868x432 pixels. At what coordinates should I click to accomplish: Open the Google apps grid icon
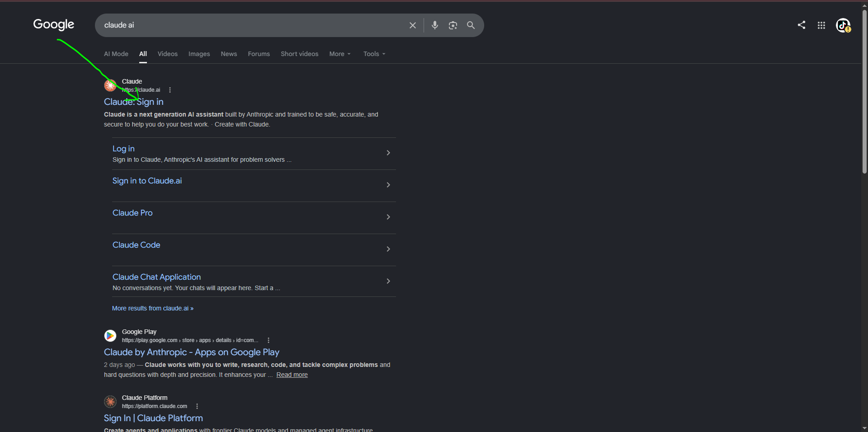point(821,25)
